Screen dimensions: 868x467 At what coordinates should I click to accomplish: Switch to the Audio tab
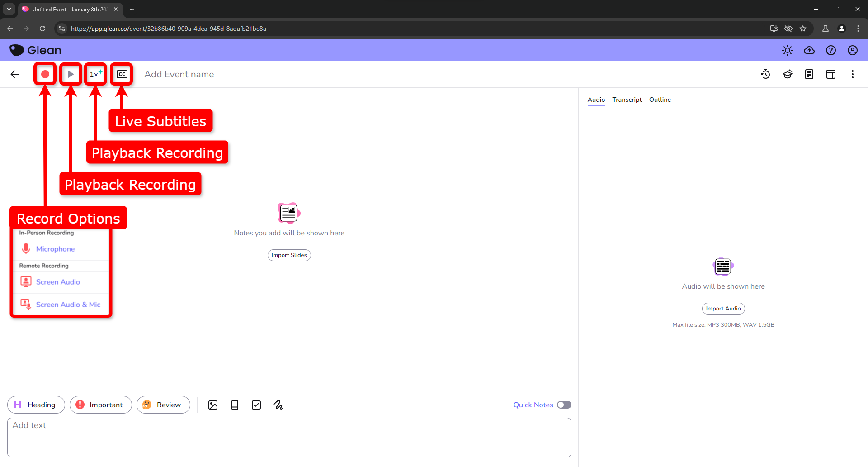[596, 100]
